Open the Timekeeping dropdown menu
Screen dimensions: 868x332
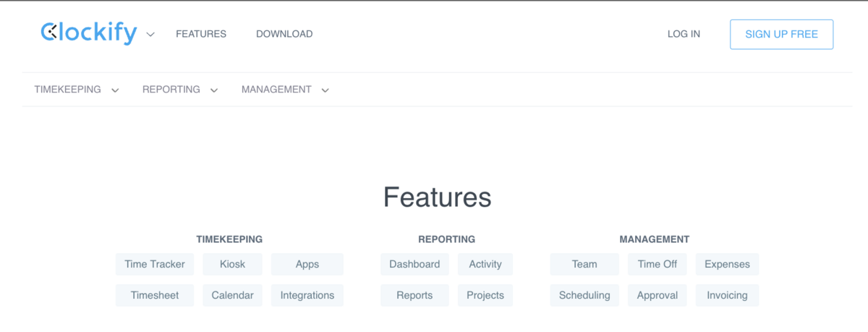tap(76, 90)
